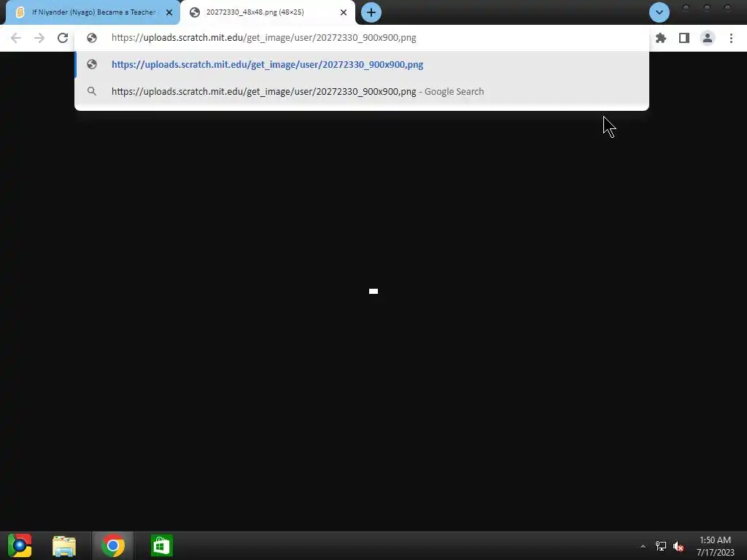Viewport: 747px width, 560px height.
Task: Open the network tray icon
Action: 661,546
